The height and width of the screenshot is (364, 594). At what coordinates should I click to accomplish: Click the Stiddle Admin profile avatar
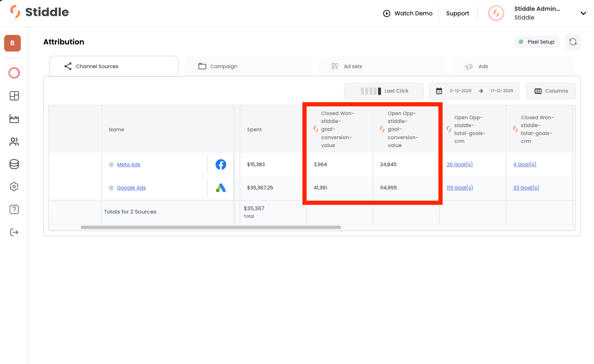(496, 13)
